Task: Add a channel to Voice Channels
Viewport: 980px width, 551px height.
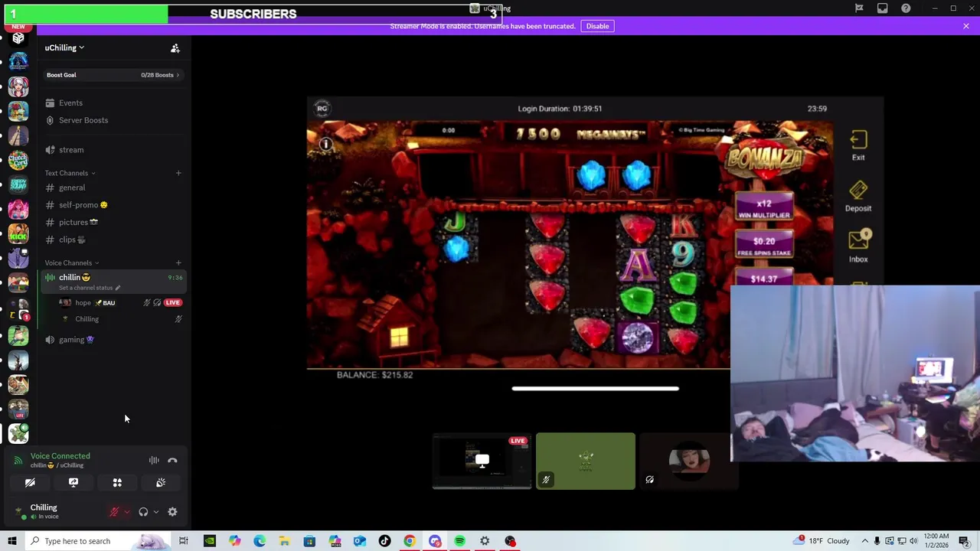Action: point(178,262)
